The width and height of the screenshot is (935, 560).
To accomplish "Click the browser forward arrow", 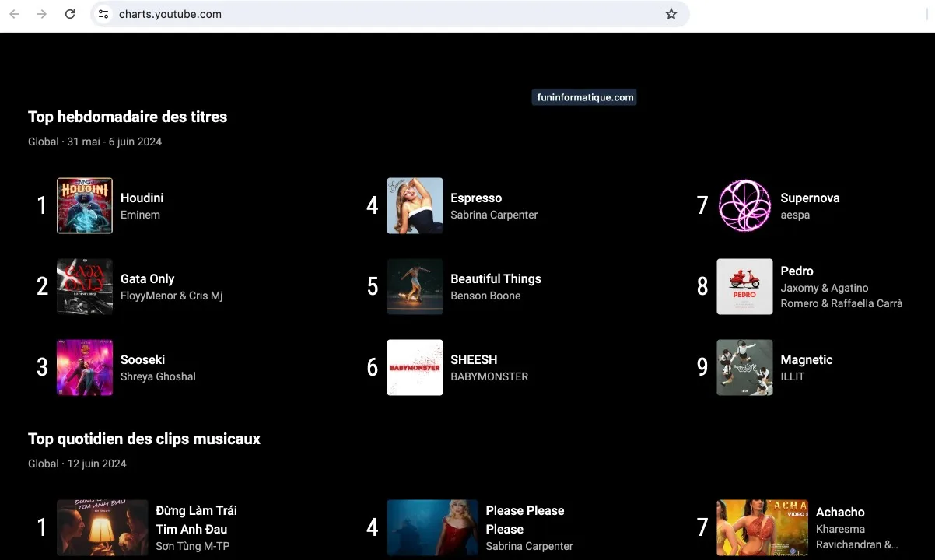I will click(42, 14).
